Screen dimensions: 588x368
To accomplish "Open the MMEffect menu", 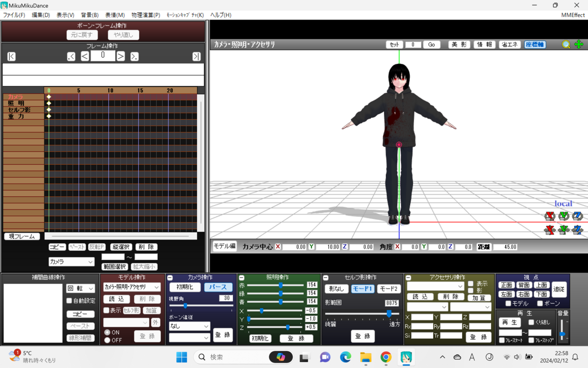I will click(573, 15).
